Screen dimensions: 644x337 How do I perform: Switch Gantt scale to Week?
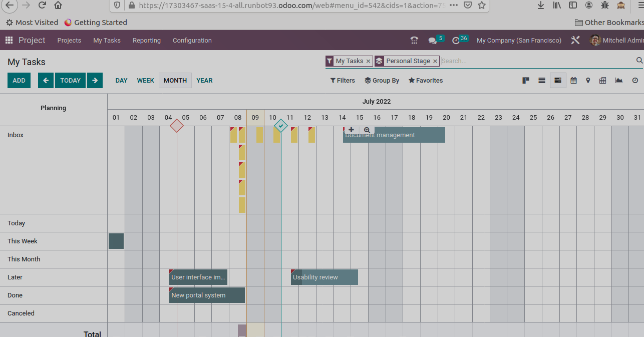(146, 80)
